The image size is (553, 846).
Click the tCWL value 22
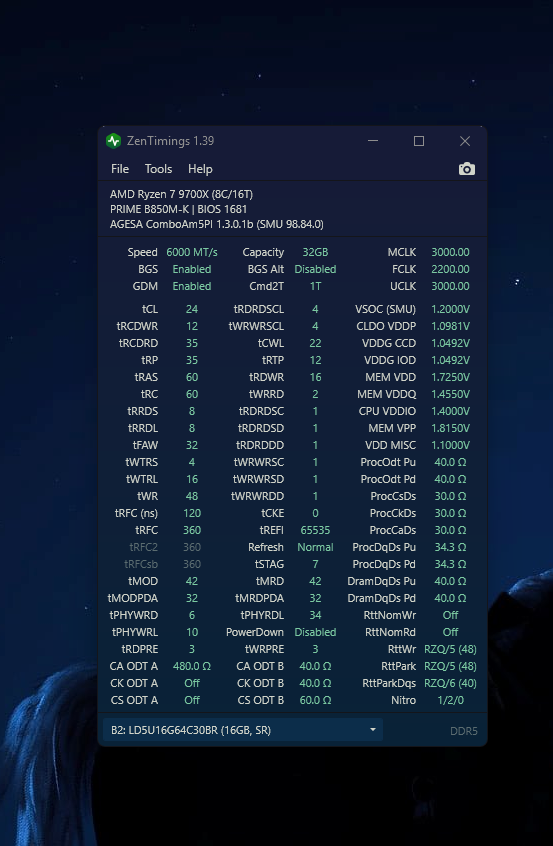[315, 343]
